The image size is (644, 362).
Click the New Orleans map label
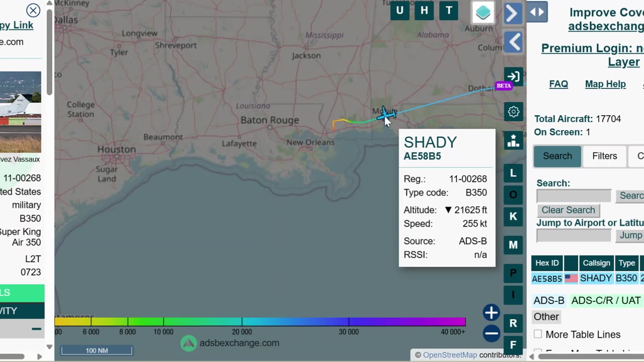[310, 142]
